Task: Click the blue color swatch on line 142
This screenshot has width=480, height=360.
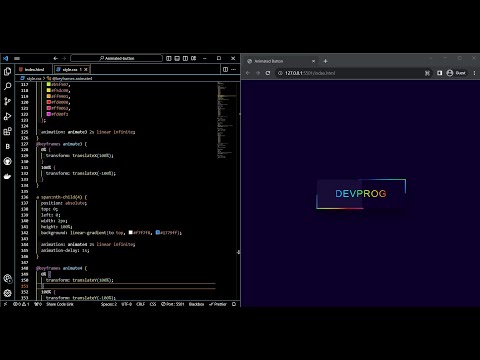Action: click(158, 232)
